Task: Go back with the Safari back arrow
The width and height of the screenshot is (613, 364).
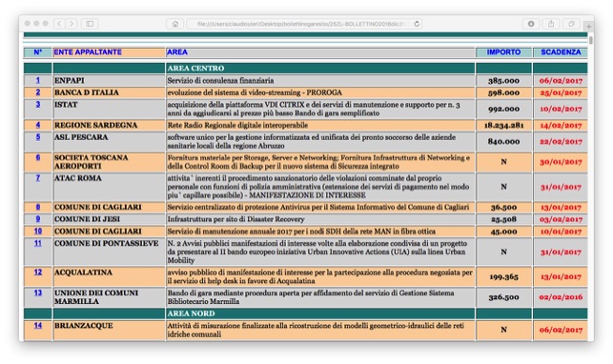Action: coord(59,24)
